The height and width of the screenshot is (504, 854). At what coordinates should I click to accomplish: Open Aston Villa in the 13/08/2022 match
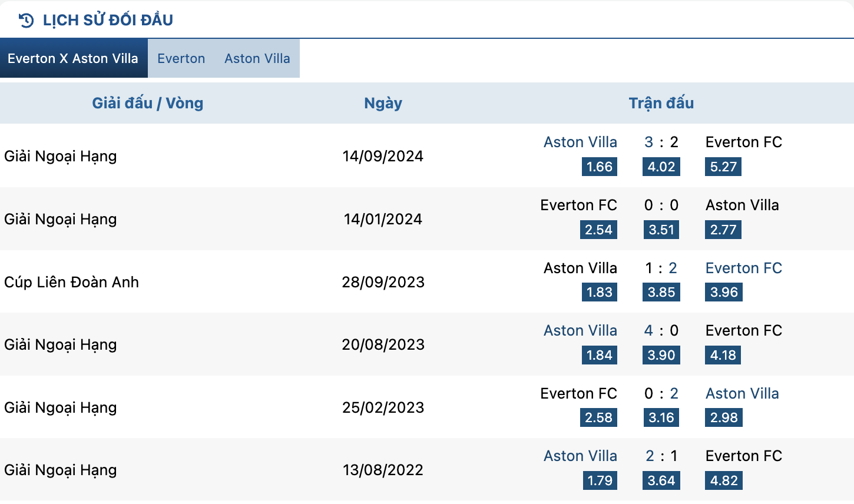(x=581, y=456)
